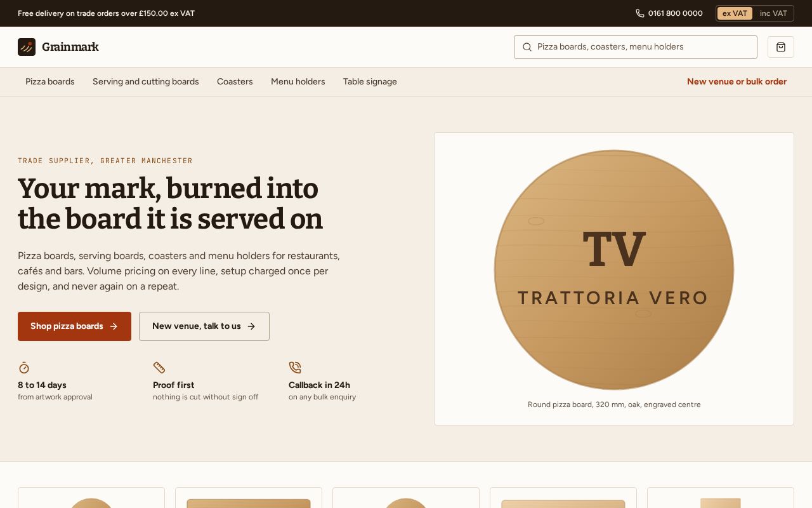Open New venue or bulk order link
Screen dimensions: 812x508
[737, 82]
